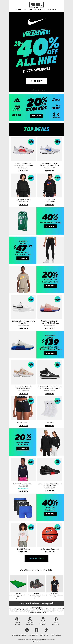Viewport: 73px width, 644px height.
Task: Click Shop Now in 20% off storewide banner
Action: tap(36, 115)
